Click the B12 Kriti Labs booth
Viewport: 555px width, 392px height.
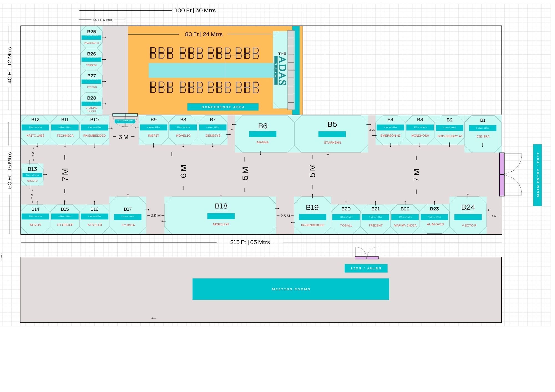(x=35, y=130)
